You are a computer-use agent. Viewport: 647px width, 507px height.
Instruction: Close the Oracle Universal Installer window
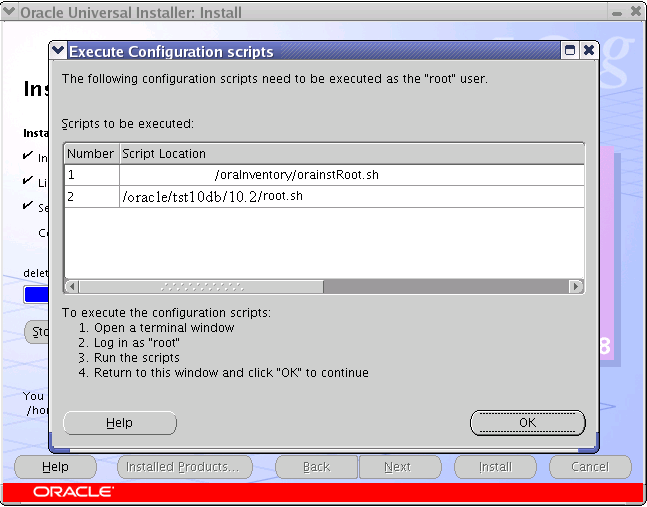tap(636, 12)
